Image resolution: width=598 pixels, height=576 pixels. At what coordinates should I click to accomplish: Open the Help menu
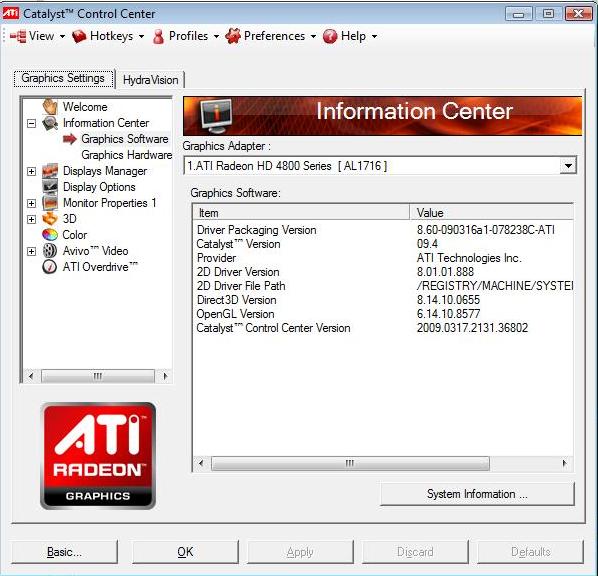[x=353, y=36]
